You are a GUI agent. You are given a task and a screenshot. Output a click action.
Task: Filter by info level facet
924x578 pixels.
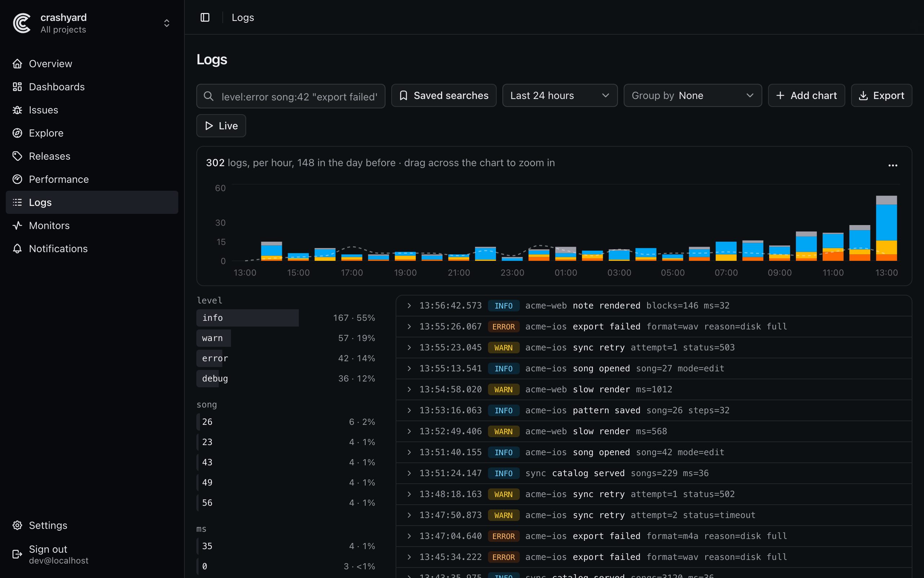[x=286, y=318]
